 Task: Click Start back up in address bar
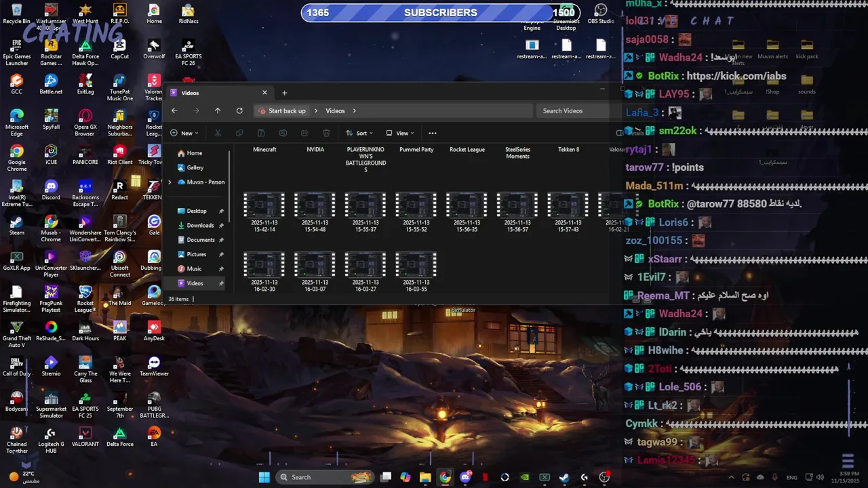(287, 110)
